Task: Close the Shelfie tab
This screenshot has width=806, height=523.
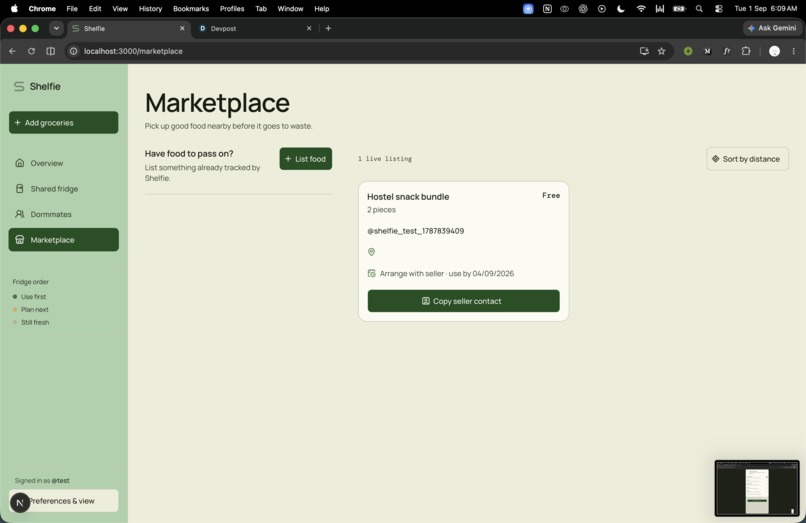Action: 182,28
